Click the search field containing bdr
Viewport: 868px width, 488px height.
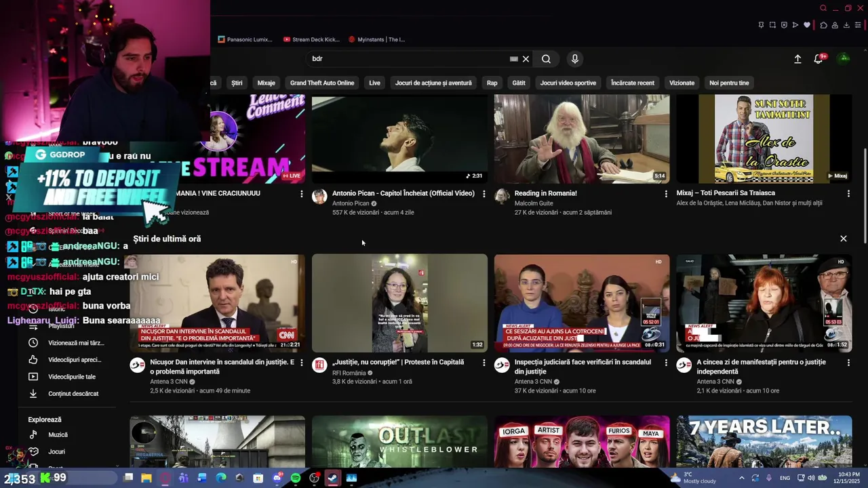click(407, 59)
